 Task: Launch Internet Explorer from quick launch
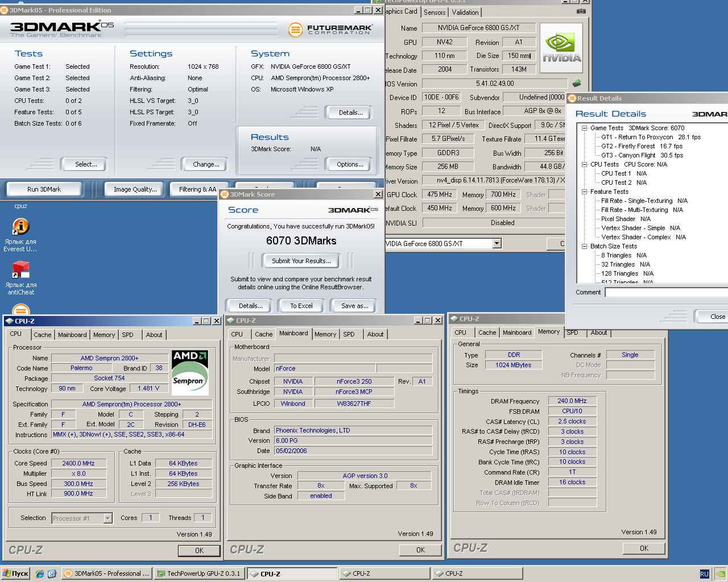(x=39, y=574)
